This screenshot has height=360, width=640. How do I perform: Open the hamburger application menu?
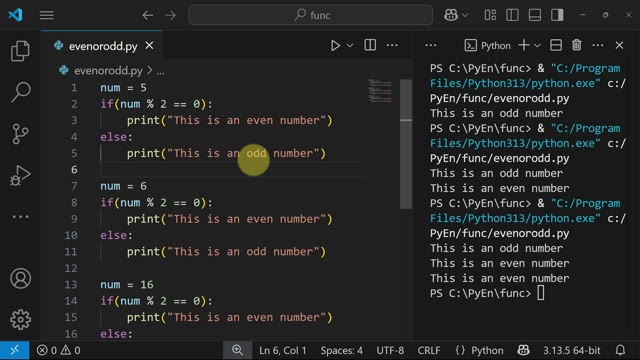click(x=47, y=15)
